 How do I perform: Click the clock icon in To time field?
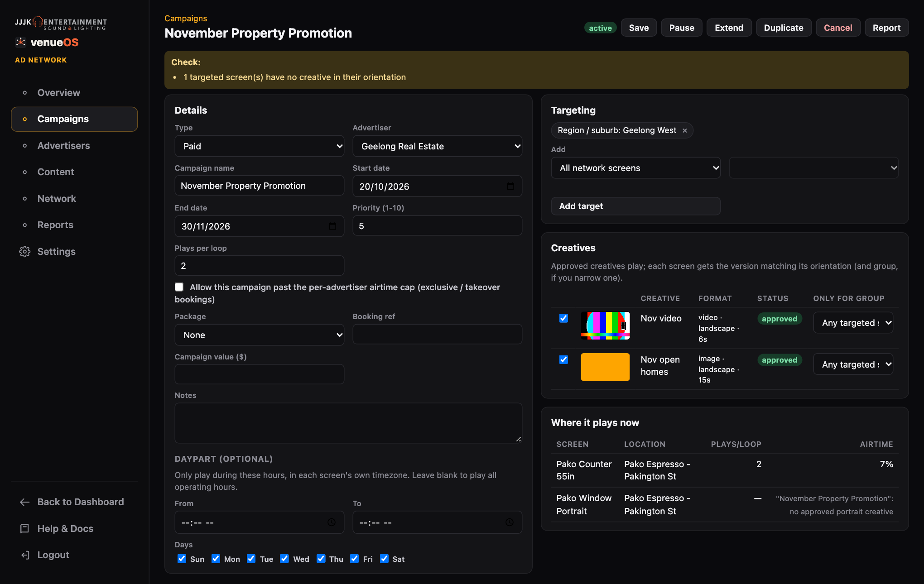click(510, 522)
